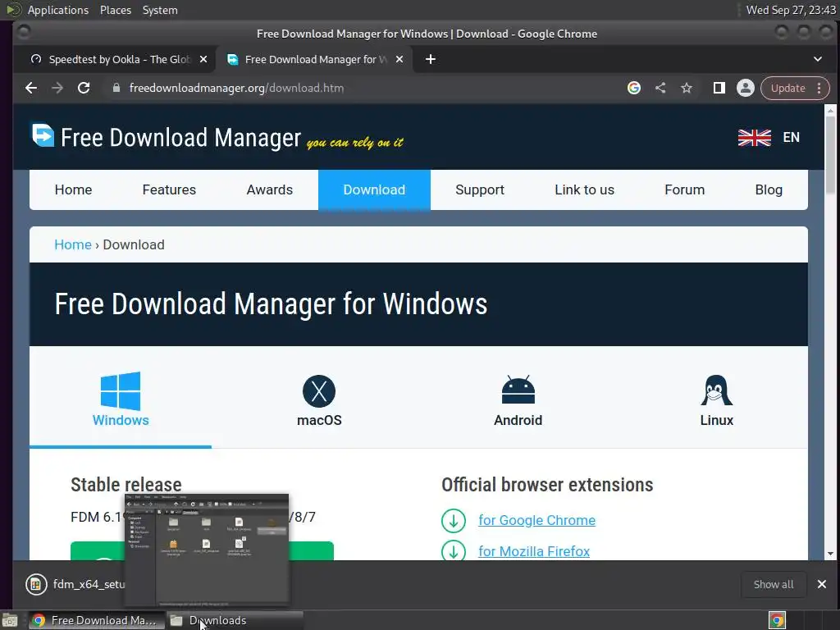Select the Linux penguin icon
The image size is (840, 630).
coord(717,390)
